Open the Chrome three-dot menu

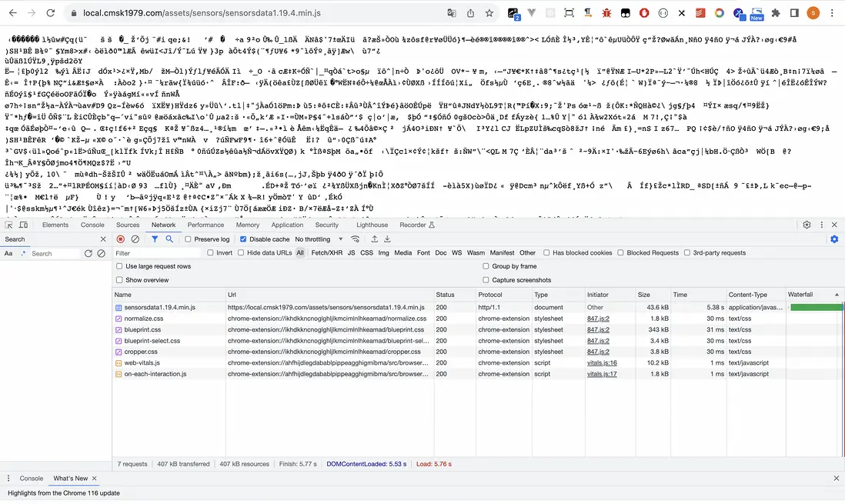pyautogui.click(x=832, y=13)
